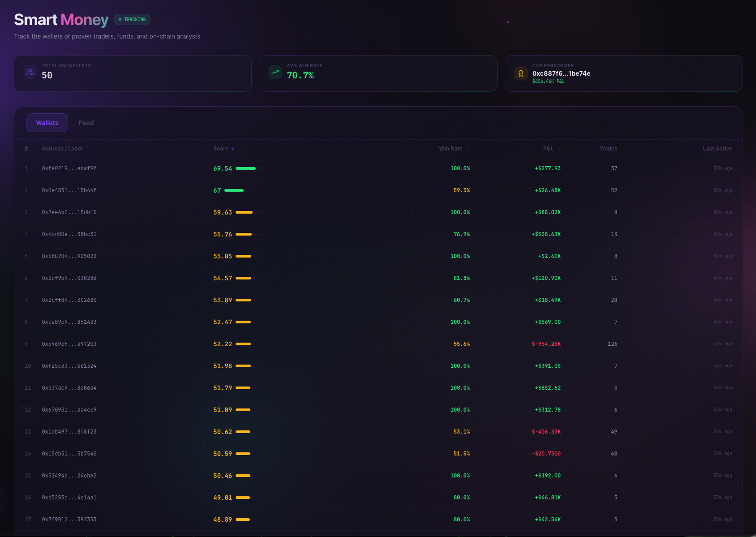
Task: Click the green dot inside the TRACKING badge
Action: tap(119, 19)
